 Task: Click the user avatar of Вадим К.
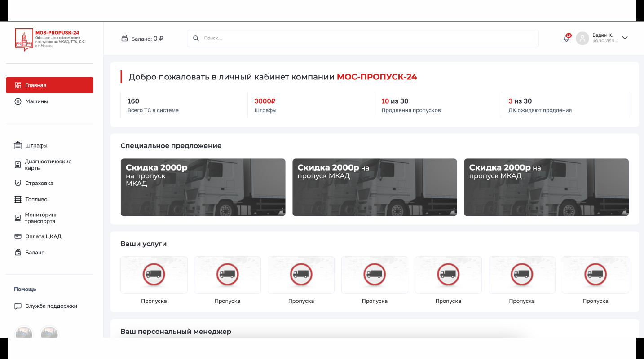click(x=582, y=38)
